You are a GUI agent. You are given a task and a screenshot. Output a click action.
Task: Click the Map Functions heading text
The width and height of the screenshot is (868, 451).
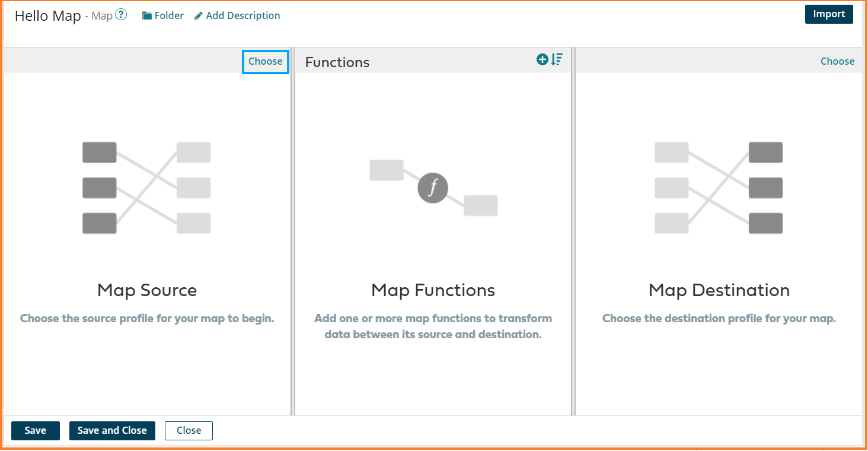(433, 290)
